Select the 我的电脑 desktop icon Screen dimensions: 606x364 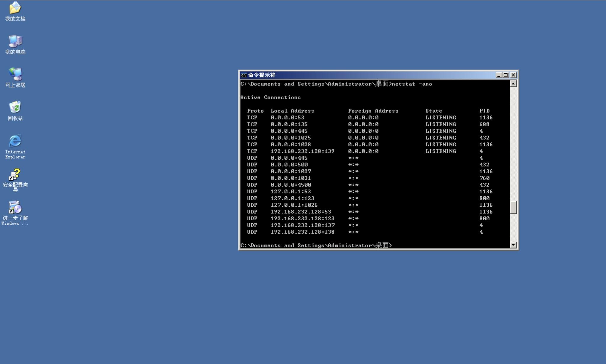(x=15, y=45)
